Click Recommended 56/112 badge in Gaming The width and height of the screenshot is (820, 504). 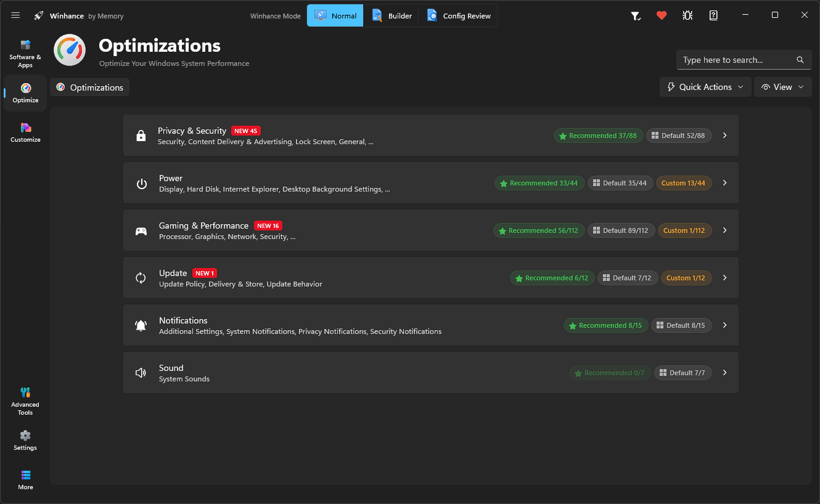click(x=539, y=230)
